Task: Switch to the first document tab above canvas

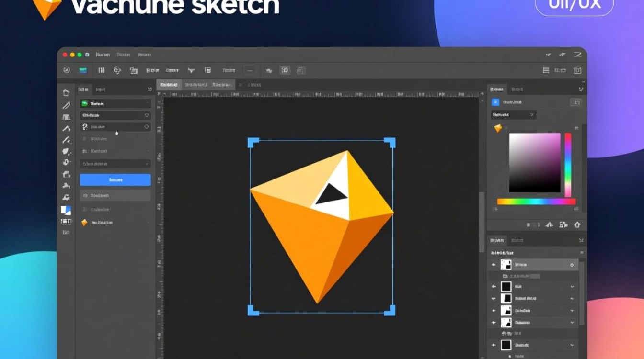Action: pos(169,85)
